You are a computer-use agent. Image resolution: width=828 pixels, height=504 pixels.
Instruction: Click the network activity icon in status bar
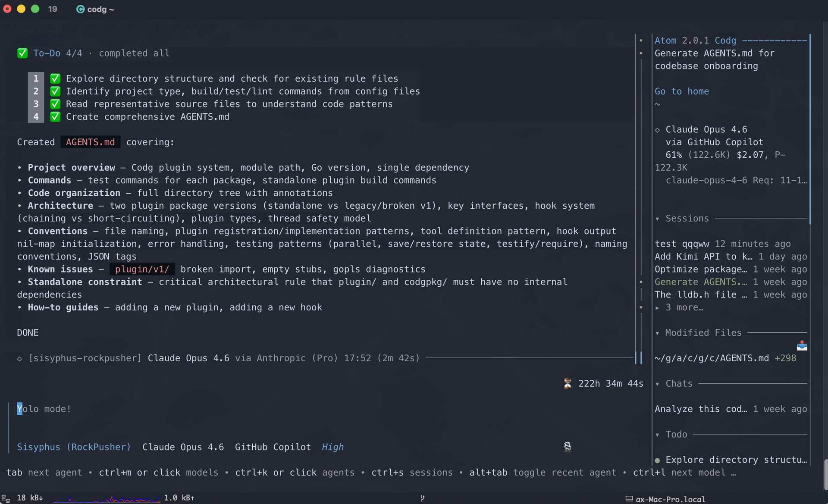[6, 498]
